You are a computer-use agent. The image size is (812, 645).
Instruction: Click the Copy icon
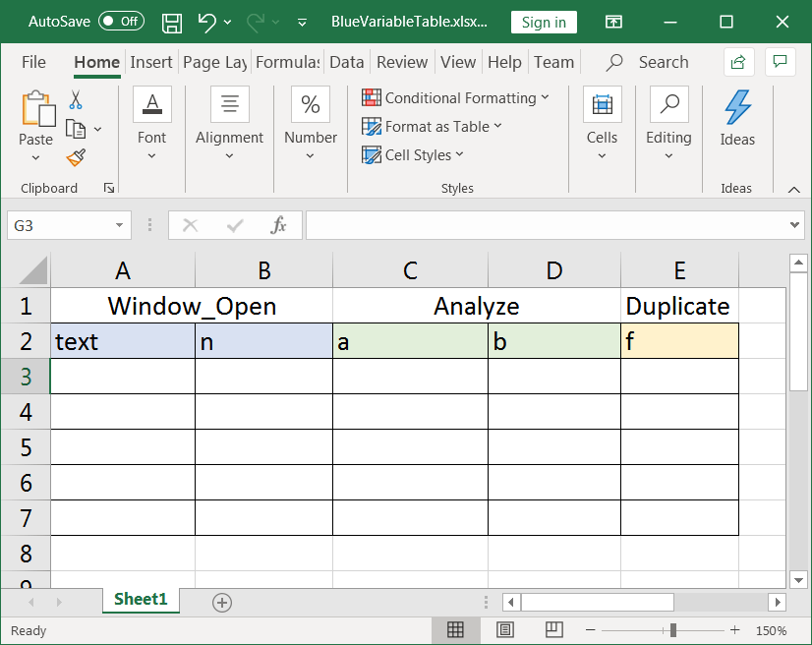pyautogui.click(x=76, y=129)
